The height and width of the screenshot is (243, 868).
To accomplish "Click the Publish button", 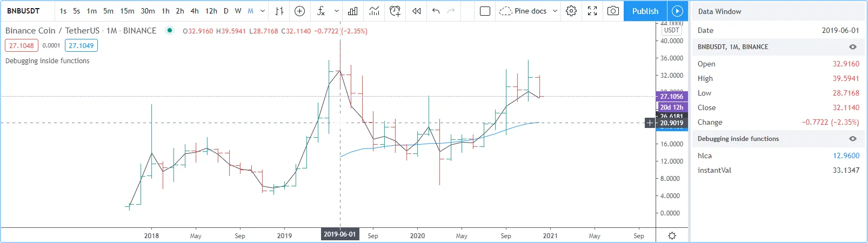I will (x=645, y=11).
